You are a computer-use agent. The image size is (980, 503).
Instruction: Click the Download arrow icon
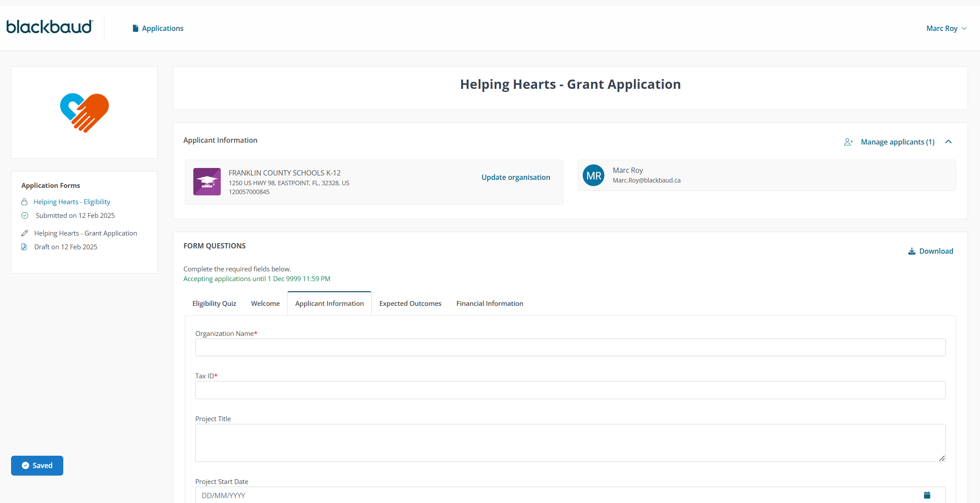click(x=912, y=251)
